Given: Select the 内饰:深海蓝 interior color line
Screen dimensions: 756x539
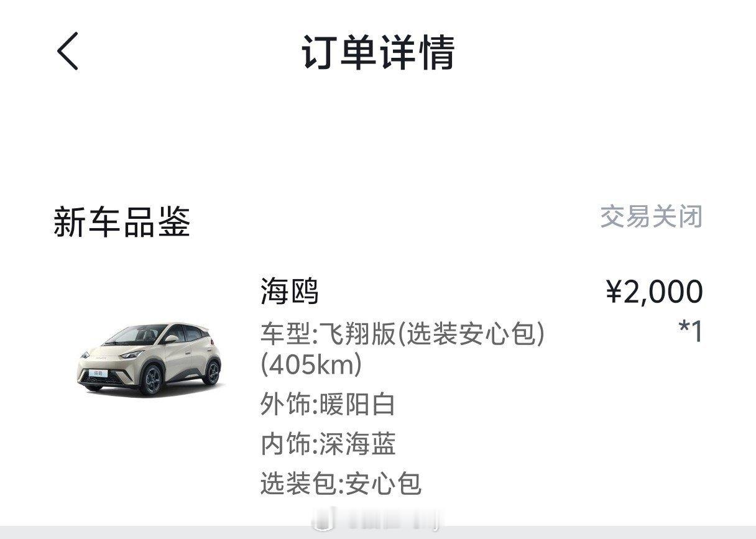Looking at the screenshot, I should [x=328, y=445].
